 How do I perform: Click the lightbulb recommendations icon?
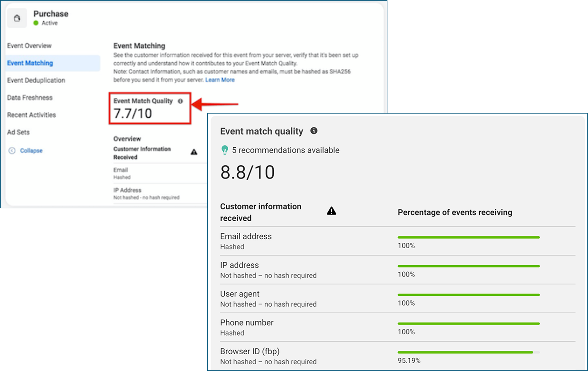(x=224, y=150)
